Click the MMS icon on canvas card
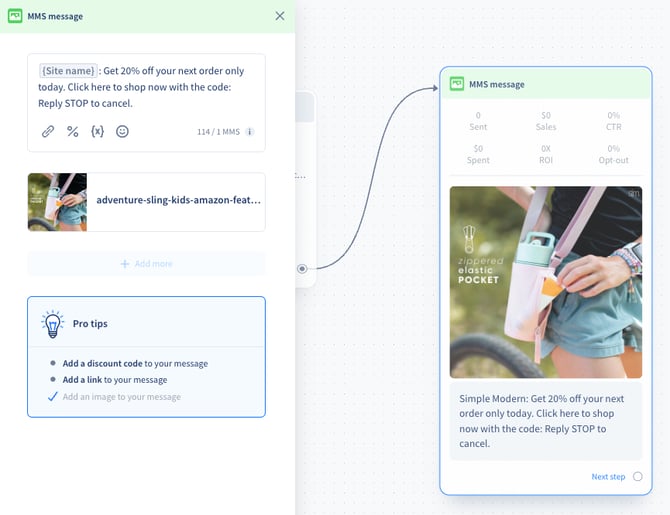The width and height of the screenshot is (670, 515). tap(457, 84)
